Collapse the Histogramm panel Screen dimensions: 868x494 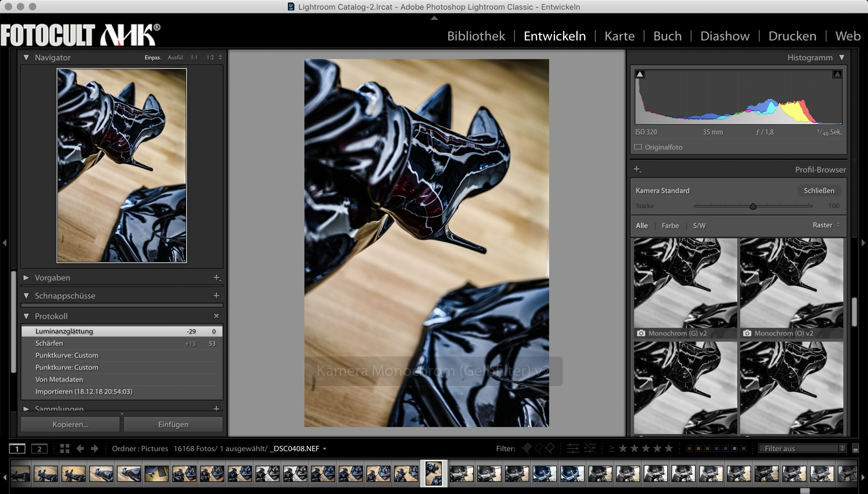(x=842, y=57)
